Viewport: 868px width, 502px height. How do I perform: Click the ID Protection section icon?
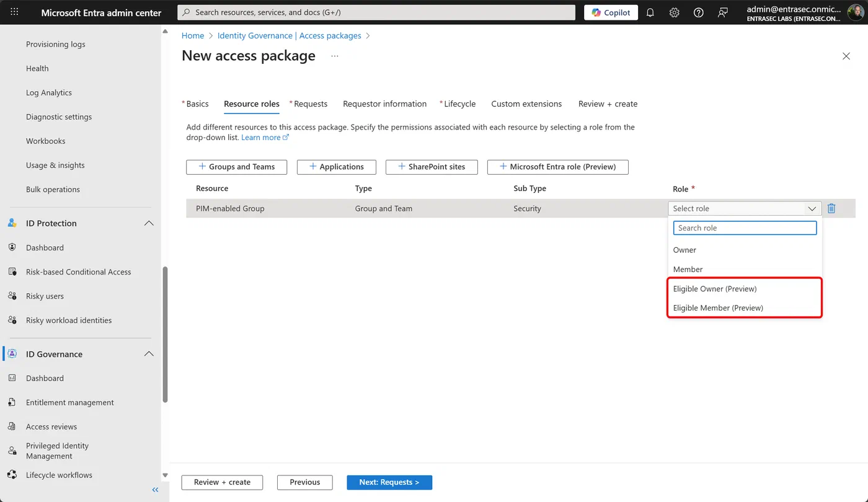(x=12, y=223)
